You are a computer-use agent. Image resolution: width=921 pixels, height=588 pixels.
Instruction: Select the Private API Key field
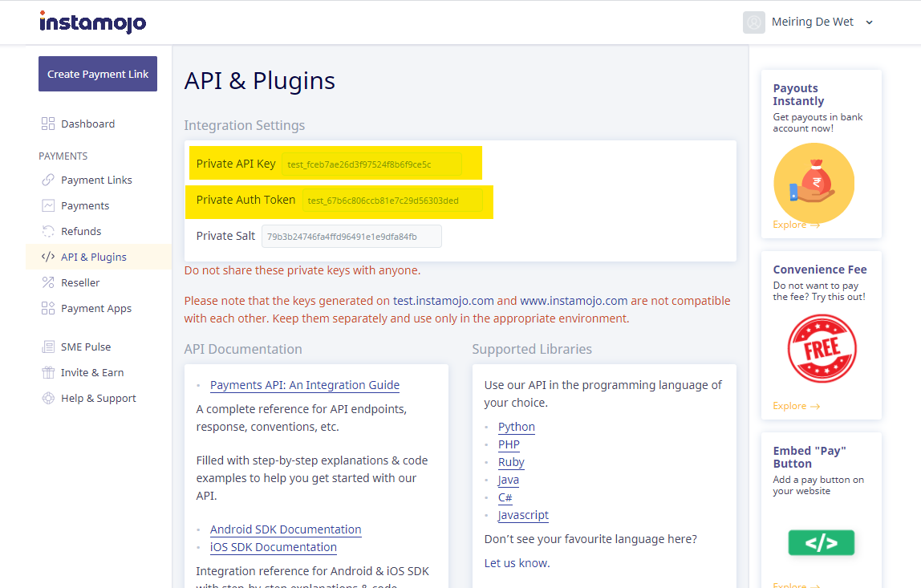pos(371,164)
